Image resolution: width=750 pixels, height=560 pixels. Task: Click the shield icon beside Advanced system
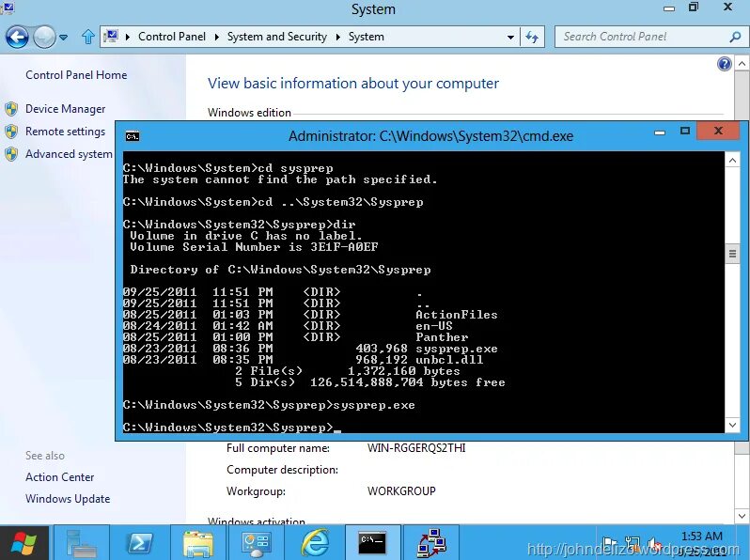tap(11, 154)
